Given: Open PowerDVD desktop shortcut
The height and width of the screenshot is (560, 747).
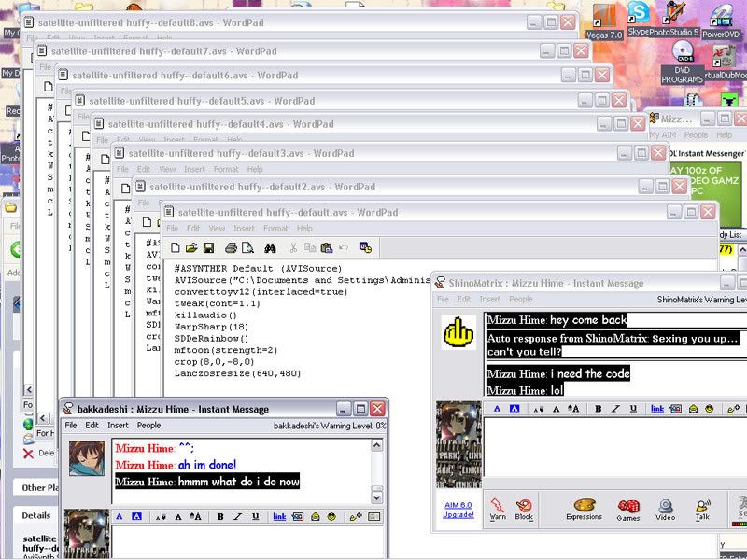Looking at the screenshot, I should [721, 21].
